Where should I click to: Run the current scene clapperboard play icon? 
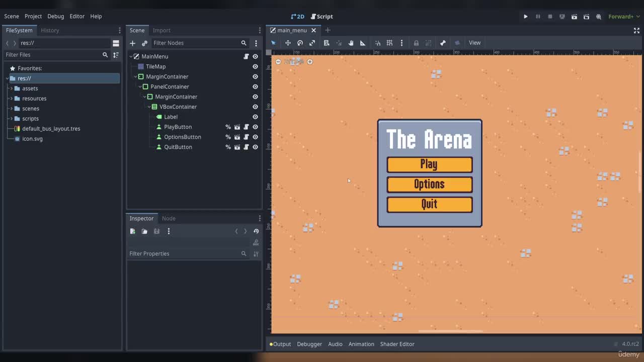tap(574, 17)
